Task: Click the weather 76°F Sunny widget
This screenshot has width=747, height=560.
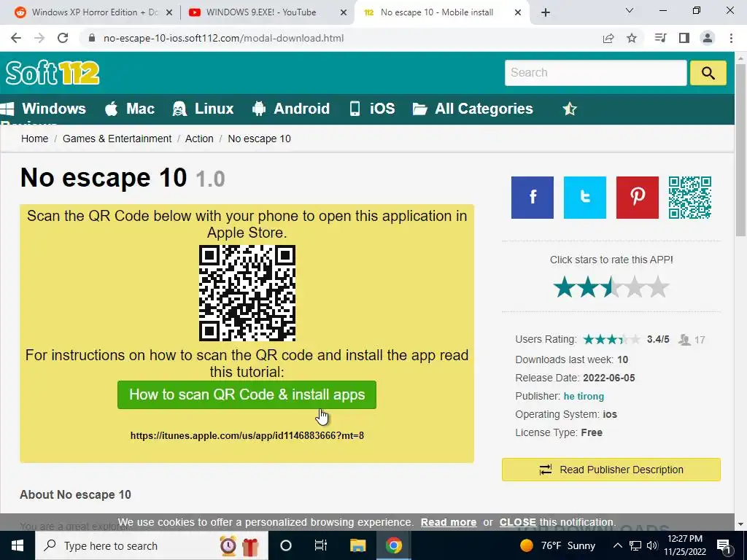Action: [557, 545]
